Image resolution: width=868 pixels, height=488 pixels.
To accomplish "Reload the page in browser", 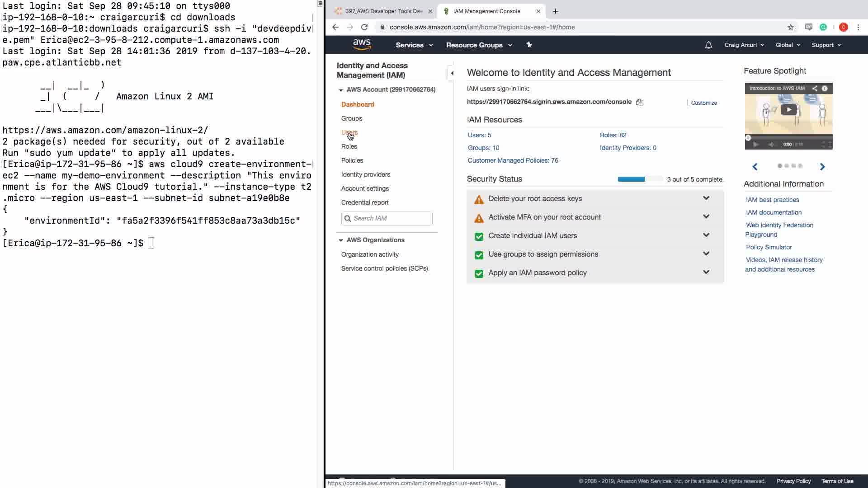I will [x=364, y=27].
